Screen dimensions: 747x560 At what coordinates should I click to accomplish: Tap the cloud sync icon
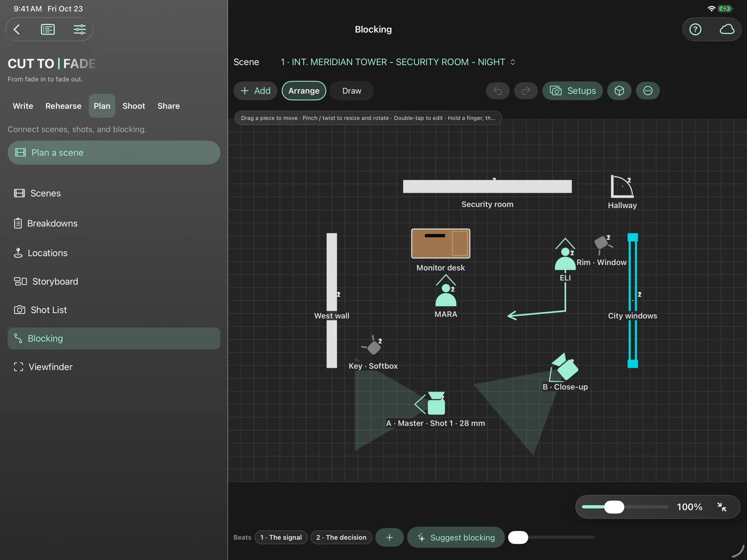tap(727, 29)
